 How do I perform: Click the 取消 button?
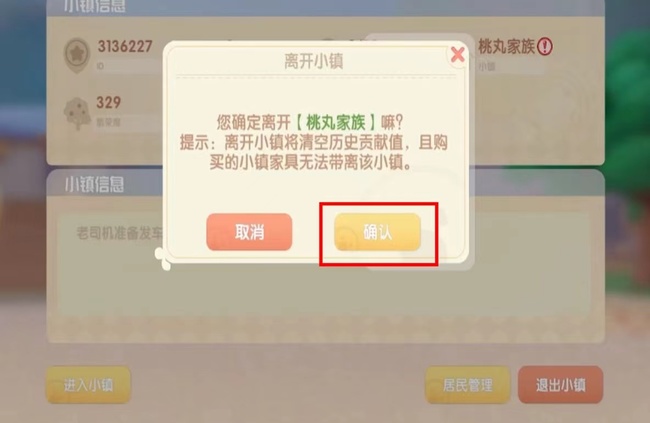(x=249, y=232)
